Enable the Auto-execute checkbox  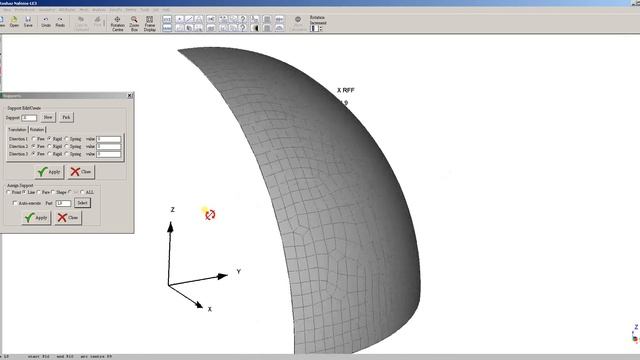point(15,203)
